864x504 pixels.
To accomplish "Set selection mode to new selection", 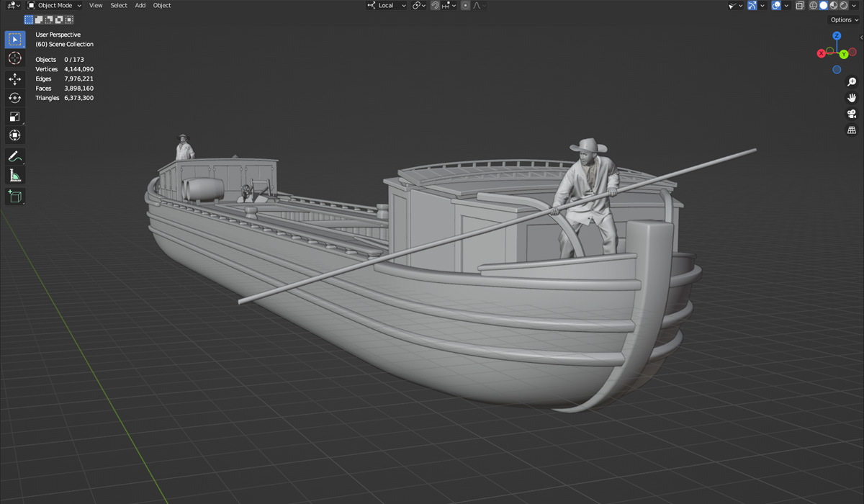I will (x=29, y=19).
